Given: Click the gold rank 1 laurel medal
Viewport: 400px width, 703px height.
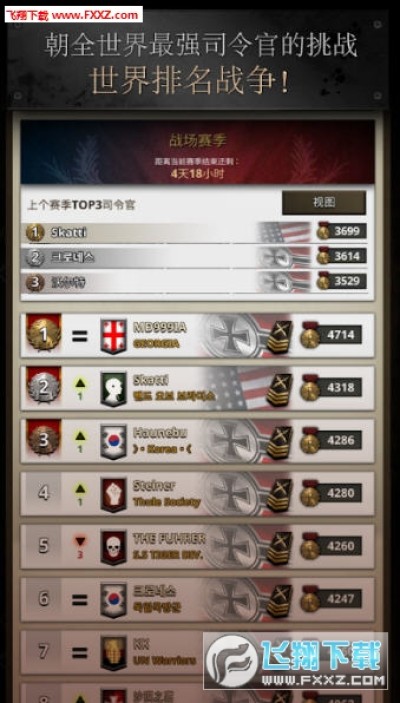Looking at the screenshot, I should 43,333.
